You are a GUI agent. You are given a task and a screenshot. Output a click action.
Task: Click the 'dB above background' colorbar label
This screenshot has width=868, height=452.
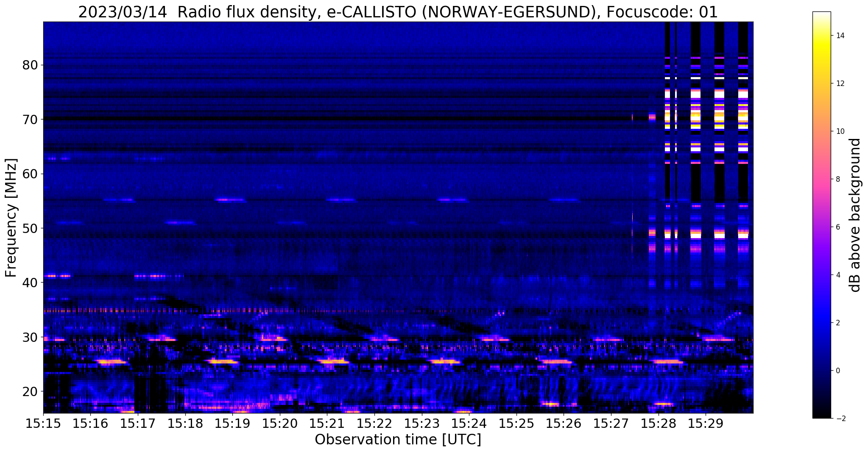855,215
